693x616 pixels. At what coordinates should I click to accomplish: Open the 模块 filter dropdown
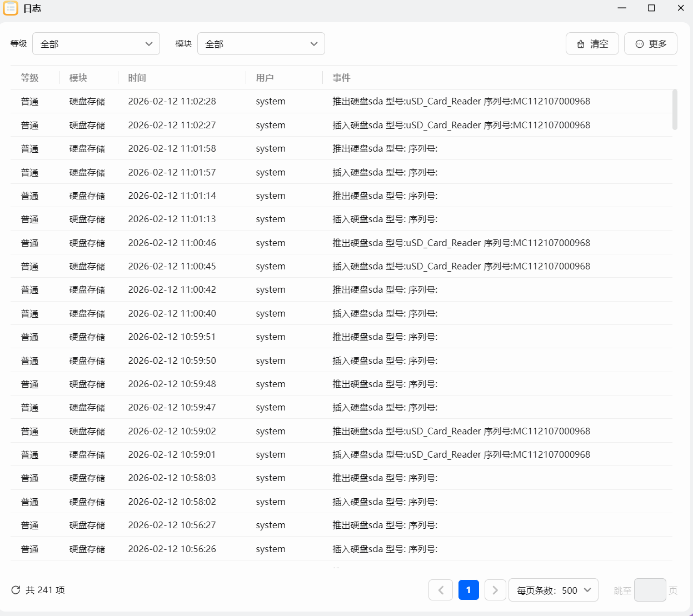261,44
